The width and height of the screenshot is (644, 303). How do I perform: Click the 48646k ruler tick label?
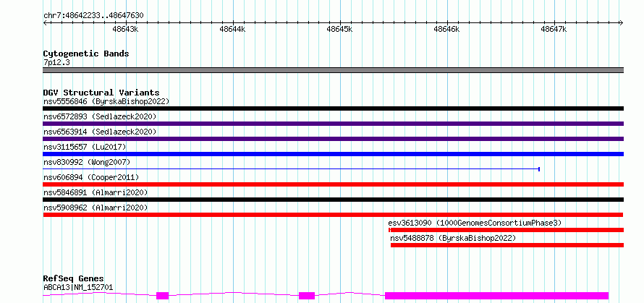(x=447, y=29)
